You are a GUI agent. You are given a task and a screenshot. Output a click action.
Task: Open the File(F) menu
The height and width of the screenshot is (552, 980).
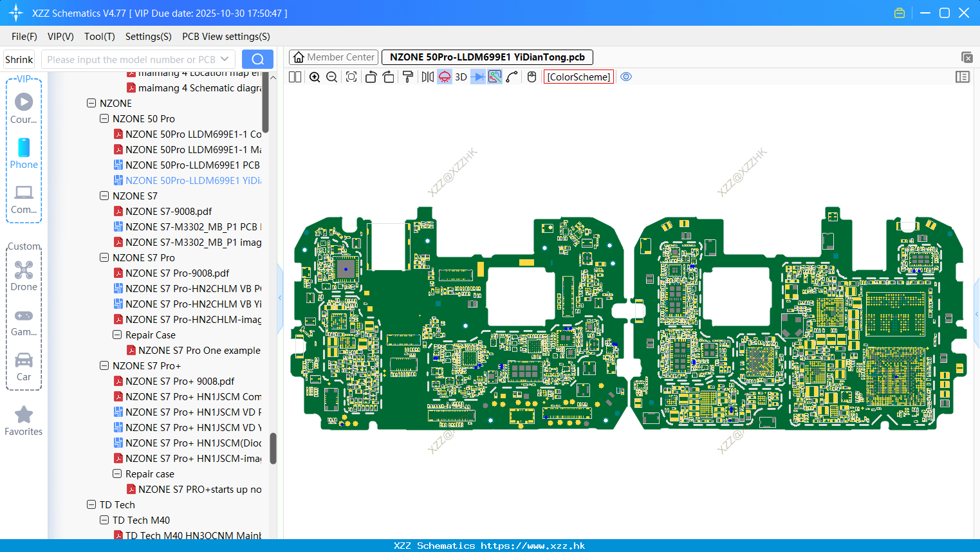pos(24,37)
